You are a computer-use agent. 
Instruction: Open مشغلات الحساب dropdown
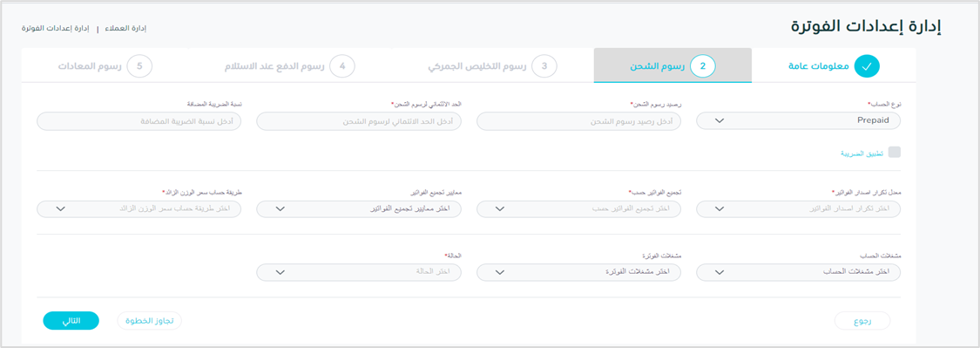798,272
